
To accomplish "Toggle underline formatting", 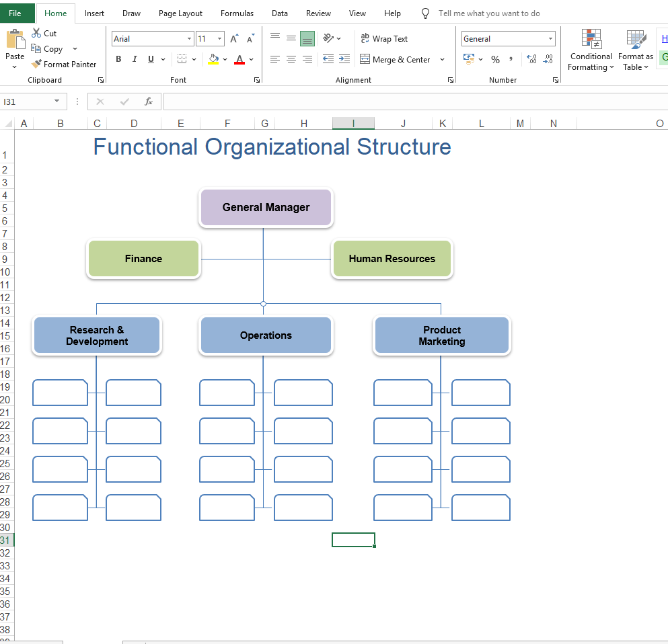I will point(151,59).
